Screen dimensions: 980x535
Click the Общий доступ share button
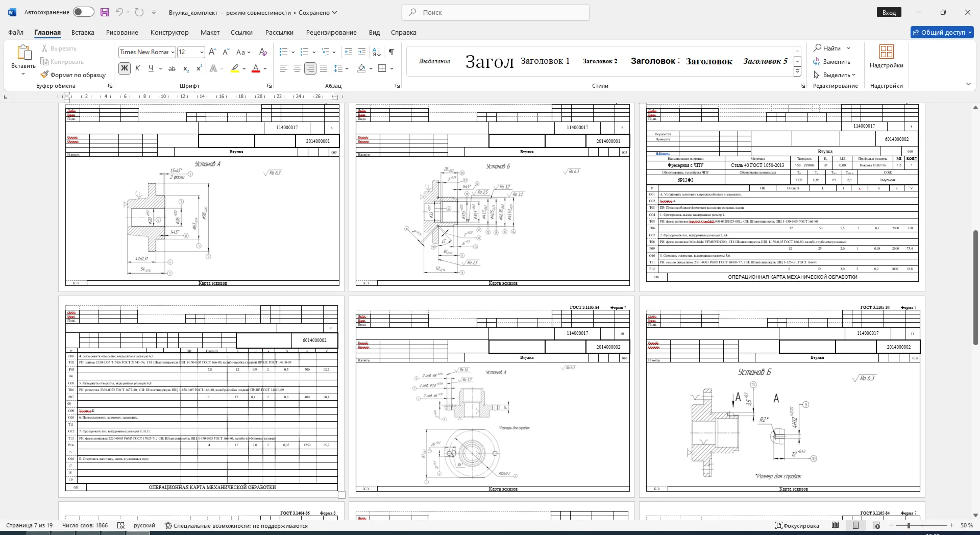pos(942,32)
